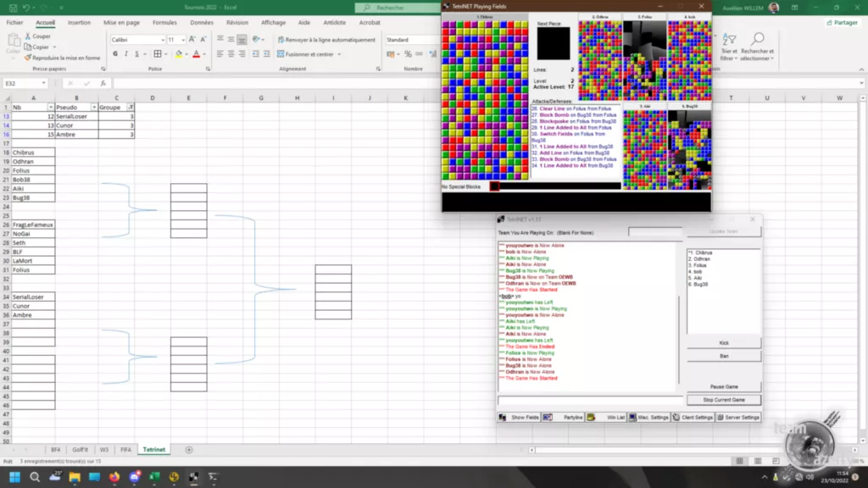Click the TetriNET partyline chat input field

590,400
